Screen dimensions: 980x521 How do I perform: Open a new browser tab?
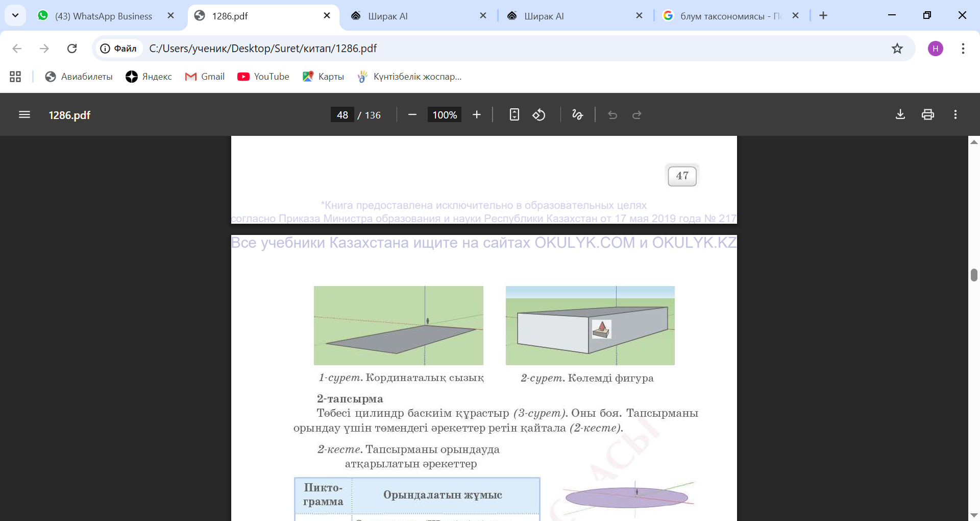click(823, 15)
